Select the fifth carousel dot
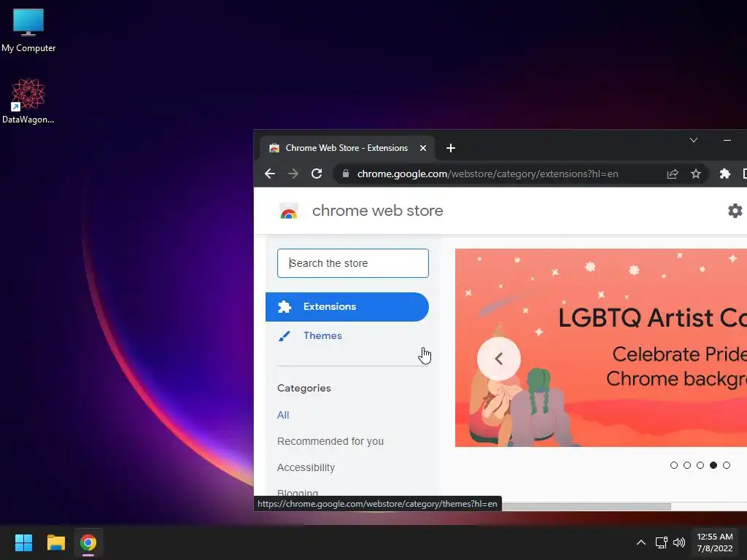Screen dimensions: 747x560 (726, 465)
